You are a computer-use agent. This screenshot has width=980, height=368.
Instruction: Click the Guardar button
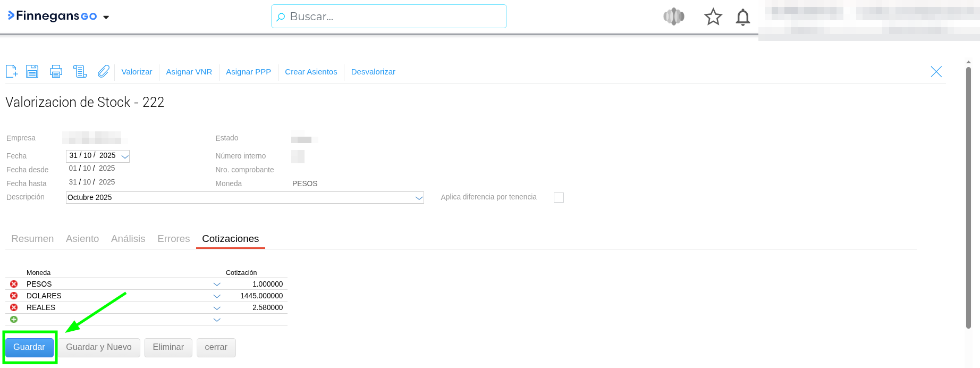(x=29, y=347)
